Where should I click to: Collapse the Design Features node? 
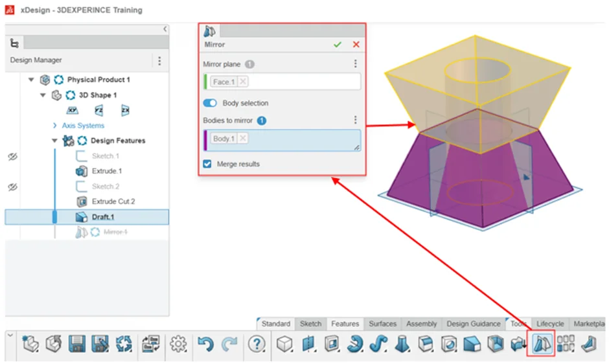55,141
